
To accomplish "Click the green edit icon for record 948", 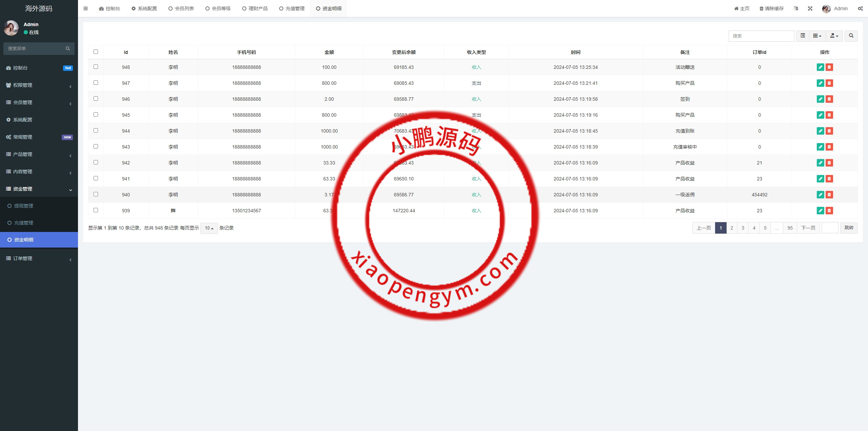I will [820, 67].
